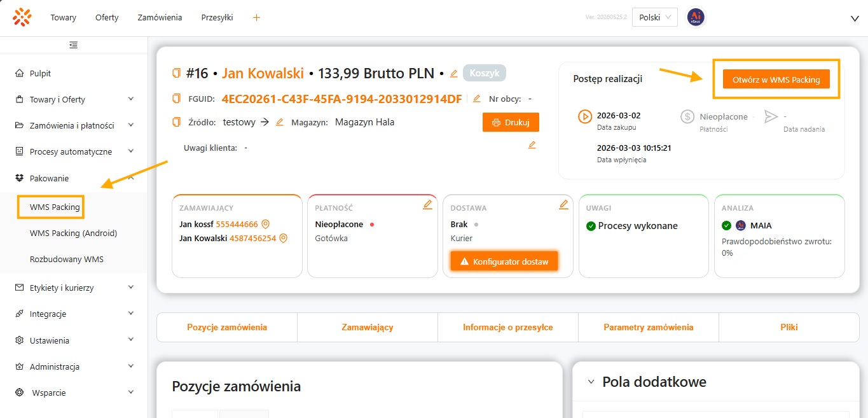
Task: Edit order header pencil next to Koszyk
Action: coord(453,73)
